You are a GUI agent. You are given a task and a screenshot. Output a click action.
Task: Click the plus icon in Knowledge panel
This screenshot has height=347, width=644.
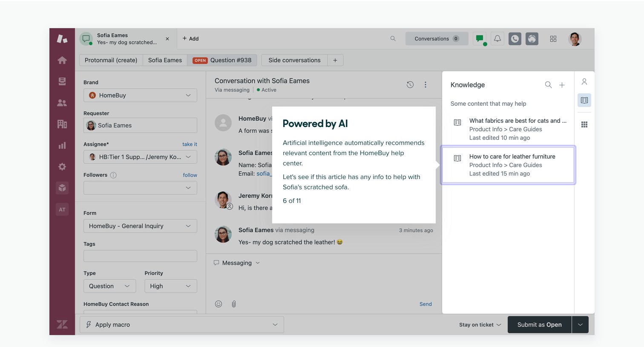pyautogui.click(x=562, y=85)
